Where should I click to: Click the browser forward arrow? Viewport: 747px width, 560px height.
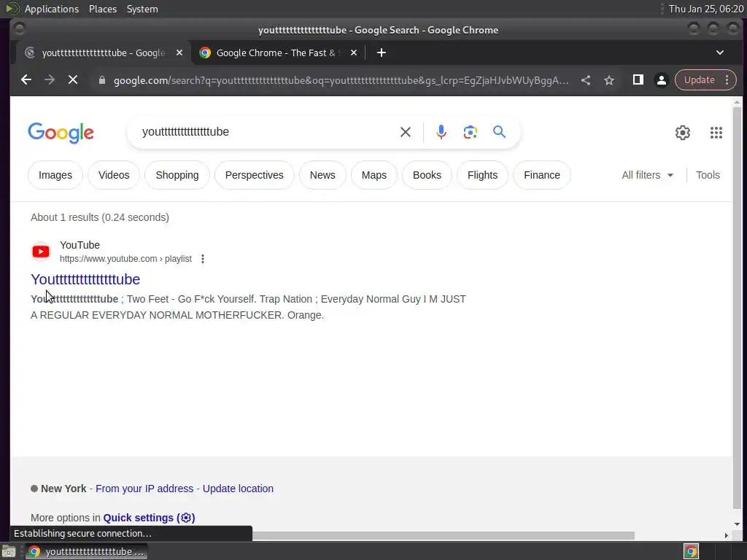tap(49, 80)
